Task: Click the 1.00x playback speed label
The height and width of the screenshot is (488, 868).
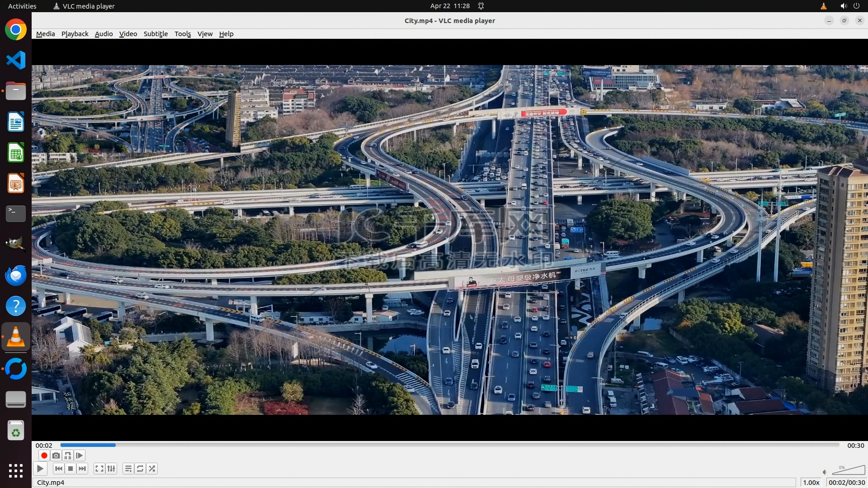Action: [811, 483]
